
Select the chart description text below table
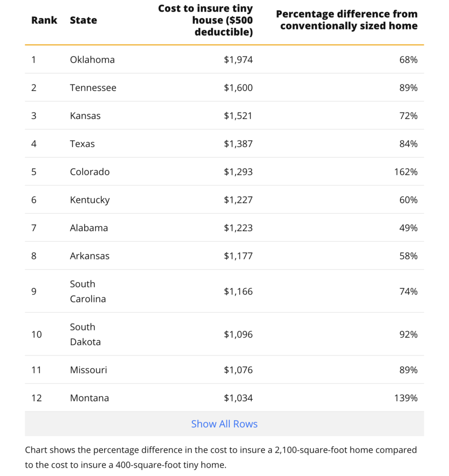pyautogui.click(x=221, y=456)
